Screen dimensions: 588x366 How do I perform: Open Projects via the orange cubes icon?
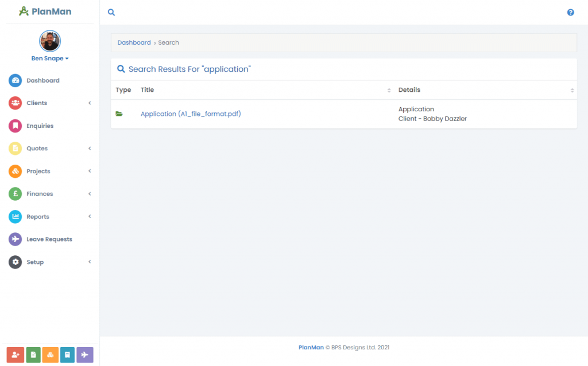(x=16, y=171)
